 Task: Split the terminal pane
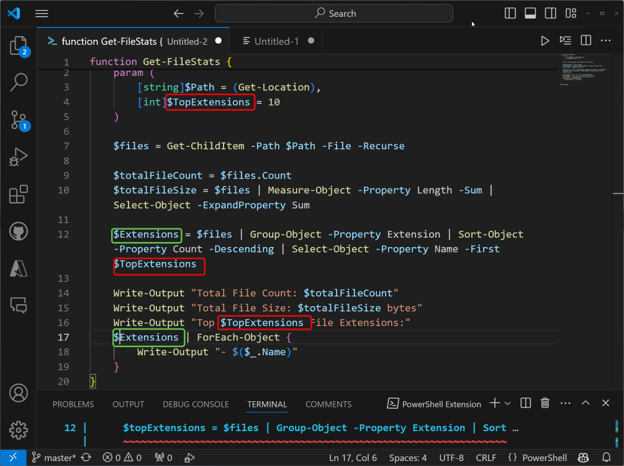point(525,403)
